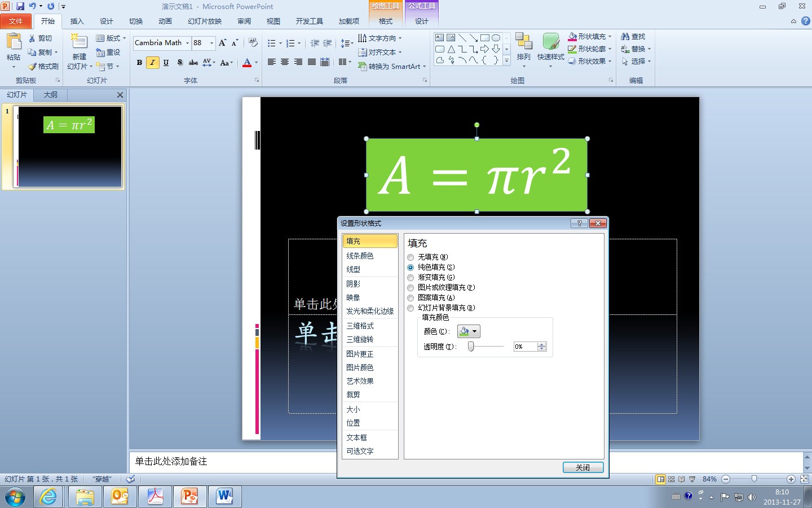
Task: Toggle Bold formatting in the ribbon
Action: [x=139, y=63]
